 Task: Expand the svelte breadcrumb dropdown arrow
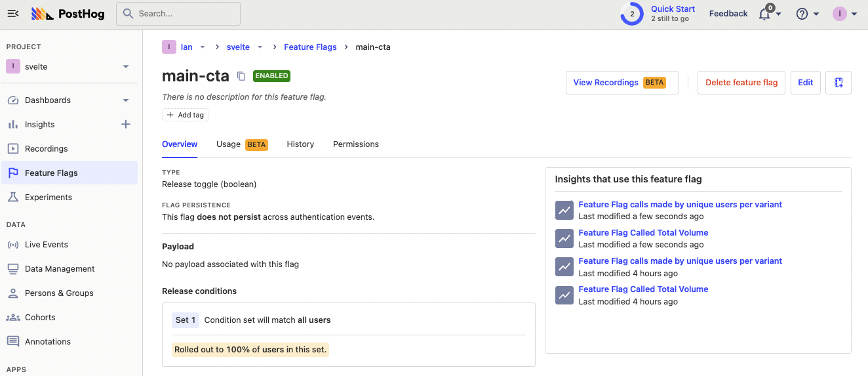click(x=260, y=47)
